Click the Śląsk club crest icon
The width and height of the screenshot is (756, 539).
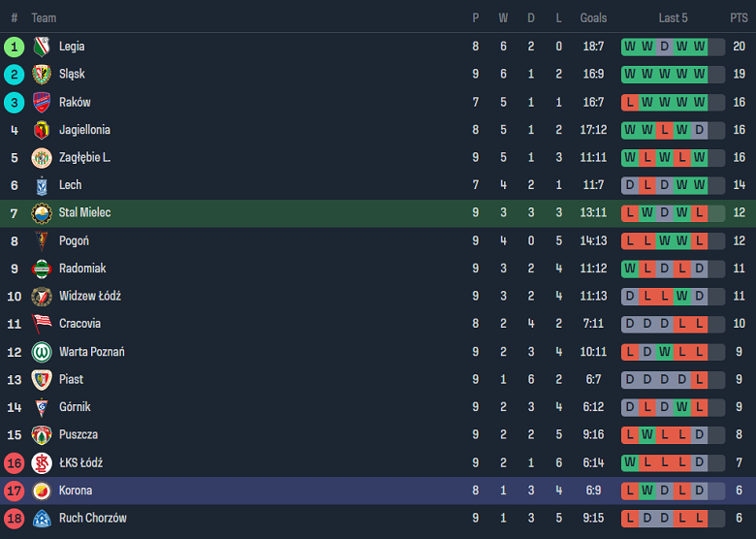coord(41,75)
